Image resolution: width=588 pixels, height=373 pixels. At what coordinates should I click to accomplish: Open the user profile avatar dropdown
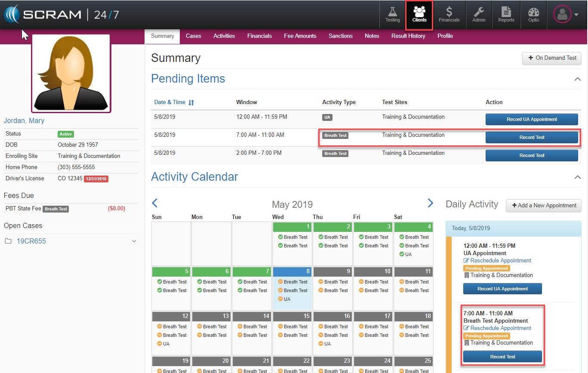point(565,15)
